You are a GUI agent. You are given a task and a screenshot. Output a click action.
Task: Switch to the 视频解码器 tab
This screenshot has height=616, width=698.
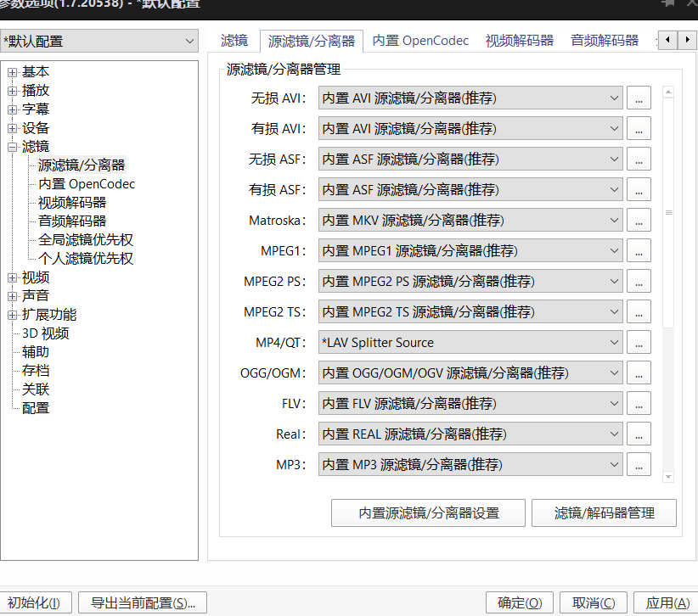tap(520, 41)
